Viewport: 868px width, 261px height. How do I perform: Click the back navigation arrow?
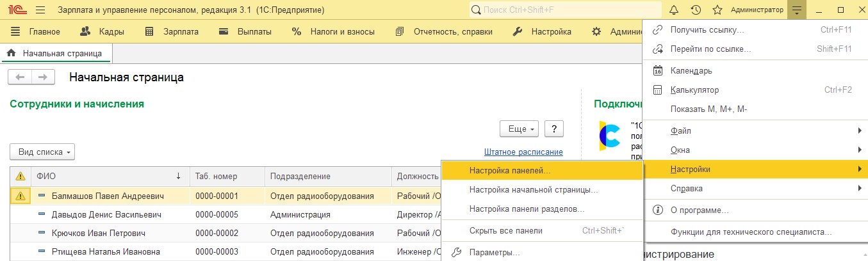pyautogui.click(x=20, y=77)
